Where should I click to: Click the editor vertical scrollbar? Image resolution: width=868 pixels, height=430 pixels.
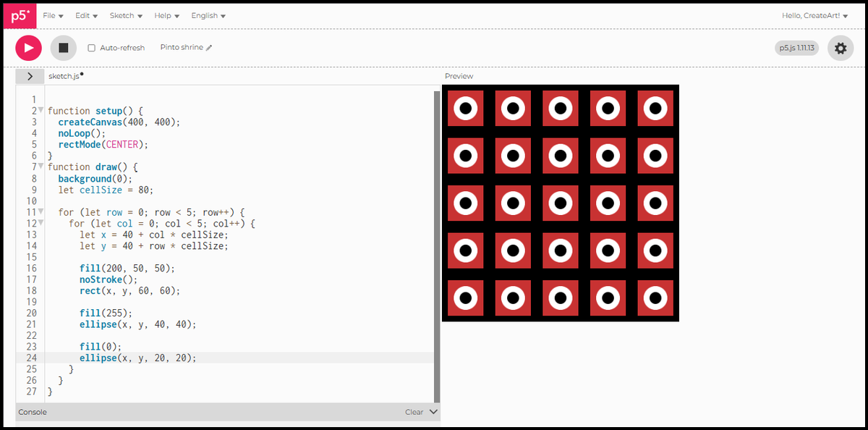tap(436, 245)
